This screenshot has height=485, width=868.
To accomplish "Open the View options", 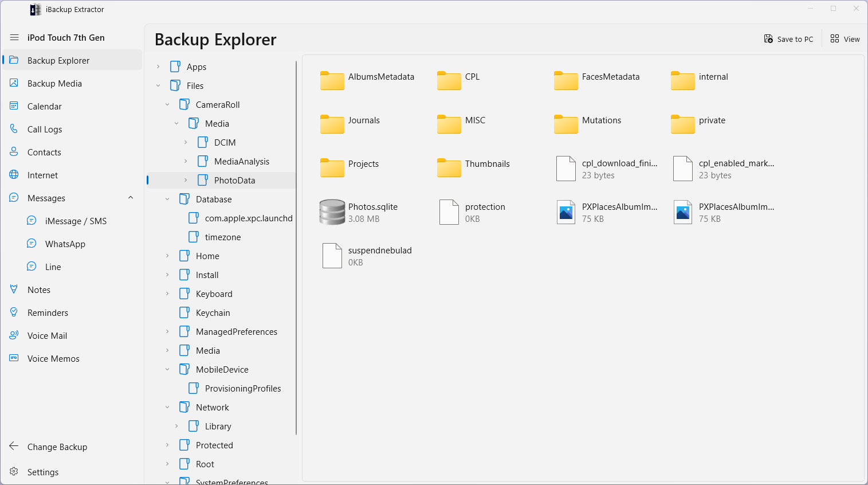I will coord(845,39).
